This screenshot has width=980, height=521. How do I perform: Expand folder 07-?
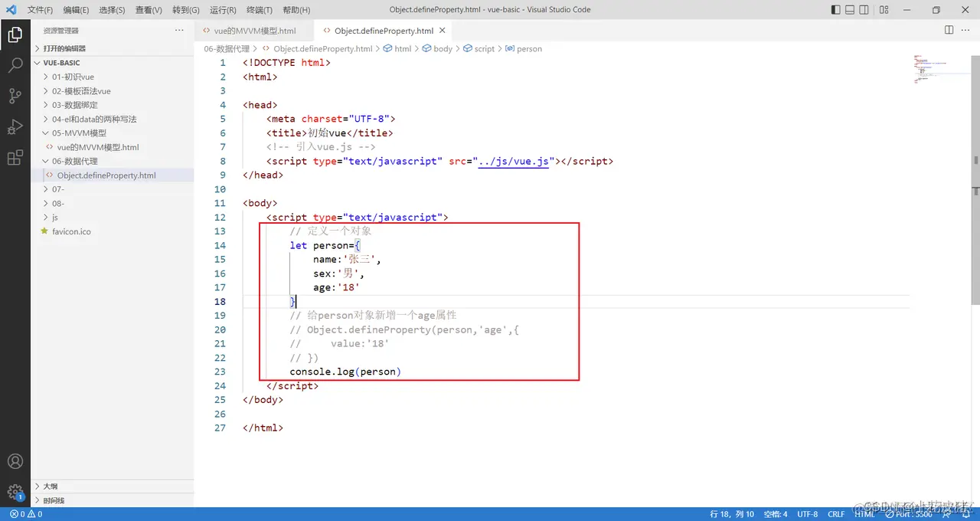(x=113, y=188)
